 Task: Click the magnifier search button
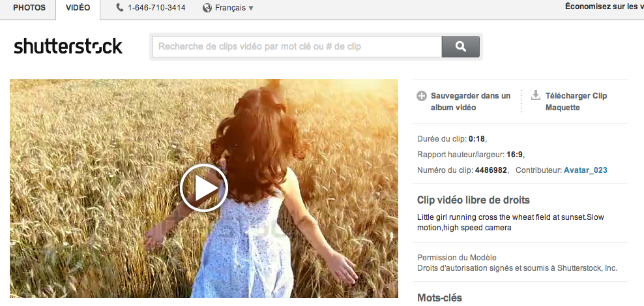tap(460, 47)
